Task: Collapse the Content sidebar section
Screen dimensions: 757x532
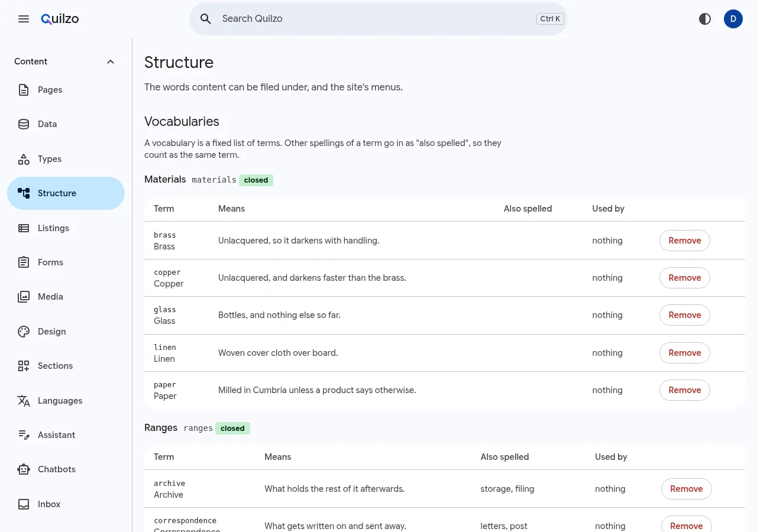Action: (x=111, y=61)
